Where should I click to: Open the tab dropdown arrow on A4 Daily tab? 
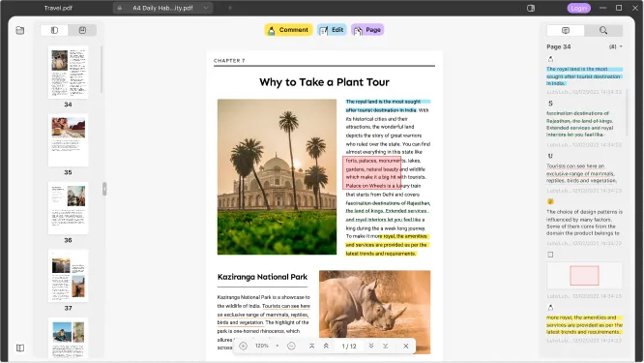206,8
